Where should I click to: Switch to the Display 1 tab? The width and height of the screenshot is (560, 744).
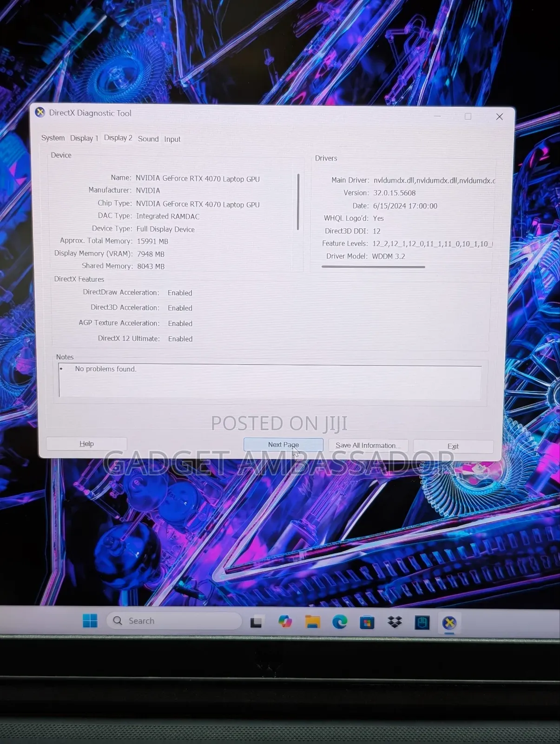click(x=84, y=138)
